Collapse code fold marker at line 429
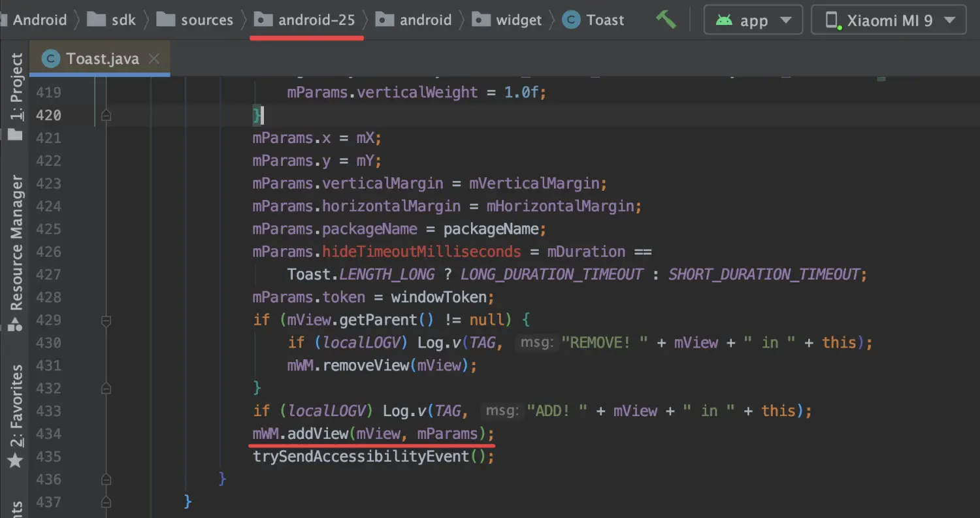 pyautogui.click(x=106, y=320)
